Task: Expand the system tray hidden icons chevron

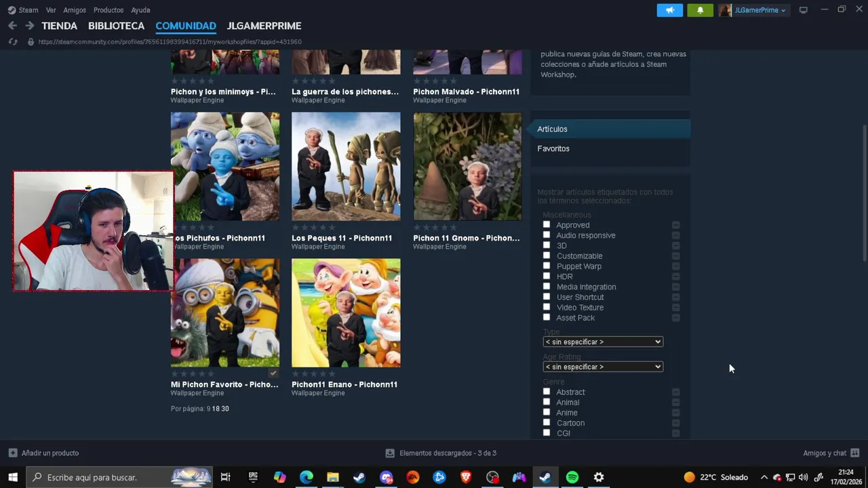Action: 764,477
